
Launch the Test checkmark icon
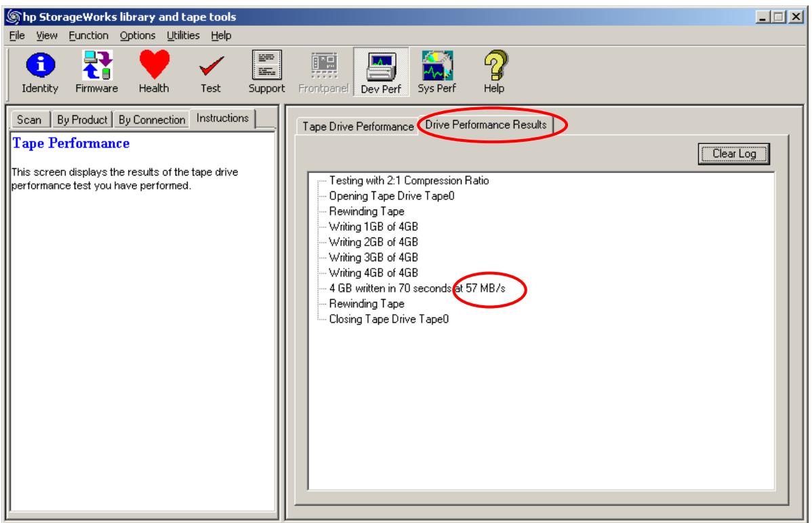pos(211,73)
